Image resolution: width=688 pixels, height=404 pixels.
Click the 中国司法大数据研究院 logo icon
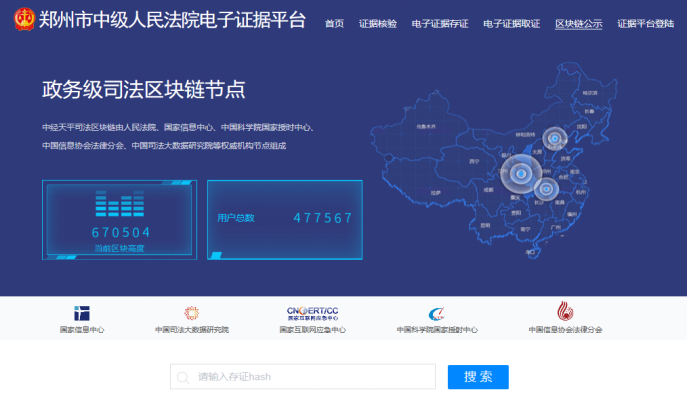click(x=192, y=313)
